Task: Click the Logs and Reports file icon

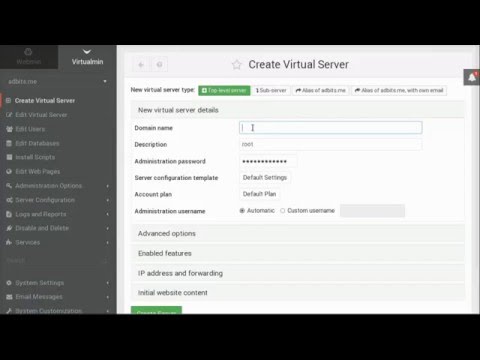Action: click(x=9, y=214)
